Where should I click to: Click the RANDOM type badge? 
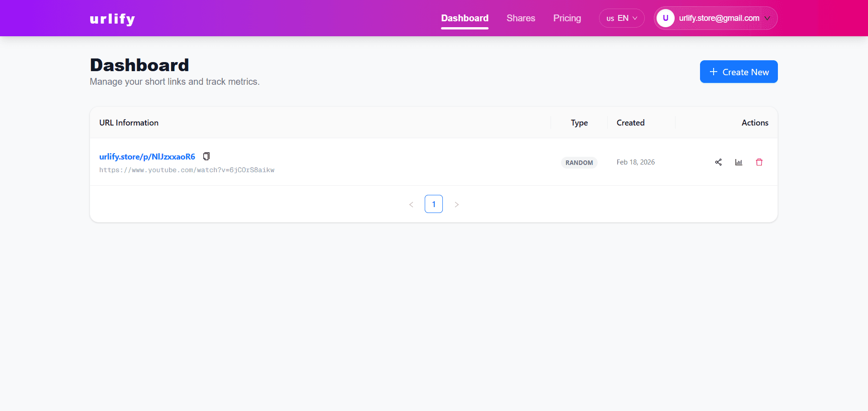point(579,162)
